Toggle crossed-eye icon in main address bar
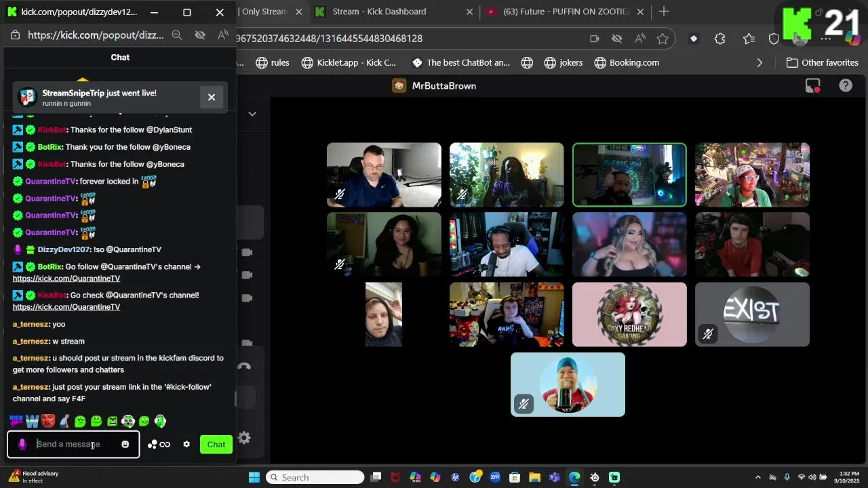 click(x=616, y=39)
